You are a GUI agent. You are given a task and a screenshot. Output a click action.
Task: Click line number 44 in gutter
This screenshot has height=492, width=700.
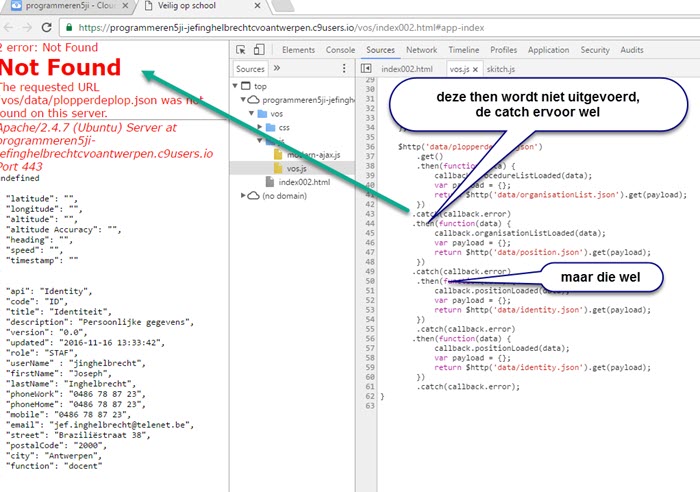tap(370, 223)
